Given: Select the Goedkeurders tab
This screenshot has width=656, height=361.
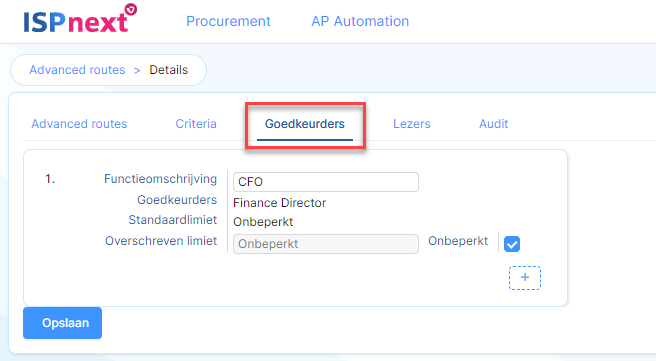Looking at the screenshot, I should 305,124.
